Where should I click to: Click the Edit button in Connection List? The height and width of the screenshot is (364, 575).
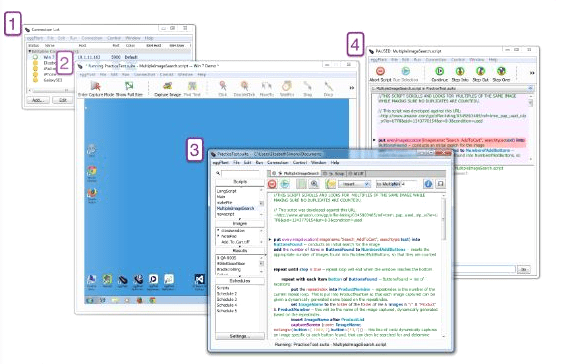click(x=63, y=100)
